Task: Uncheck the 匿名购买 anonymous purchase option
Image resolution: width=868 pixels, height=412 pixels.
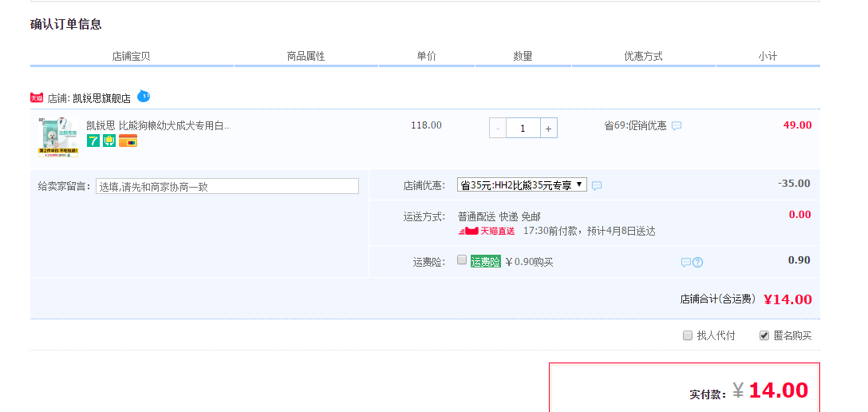Action: tap(764, 335)
